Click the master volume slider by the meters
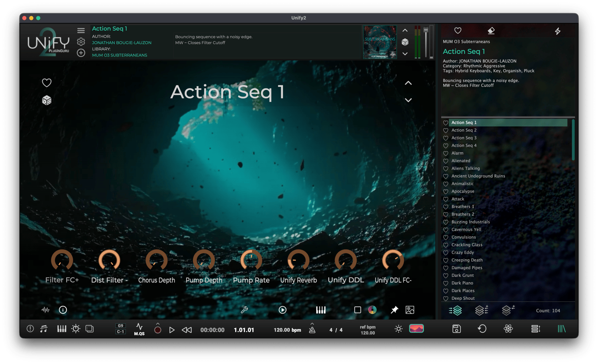Image resolution: width=598 pixels, height=364 pixels. pos(426,42)
